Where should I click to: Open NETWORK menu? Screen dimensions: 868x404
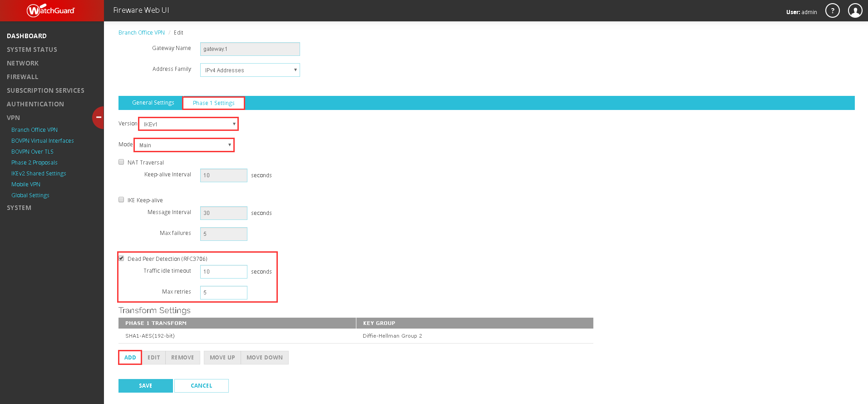[23, 63]
